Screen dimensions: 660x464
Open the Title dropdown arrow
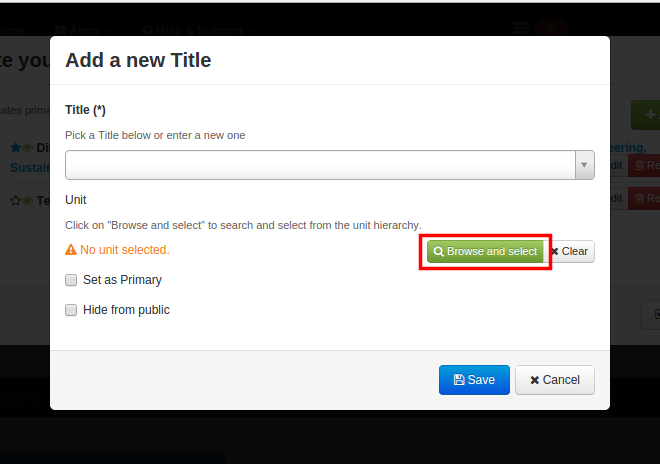pos(584,165)
